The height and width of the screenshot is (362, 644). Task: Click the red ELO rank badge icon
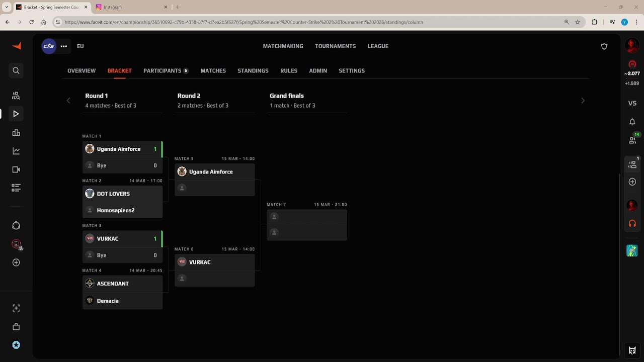click(632, 64)
